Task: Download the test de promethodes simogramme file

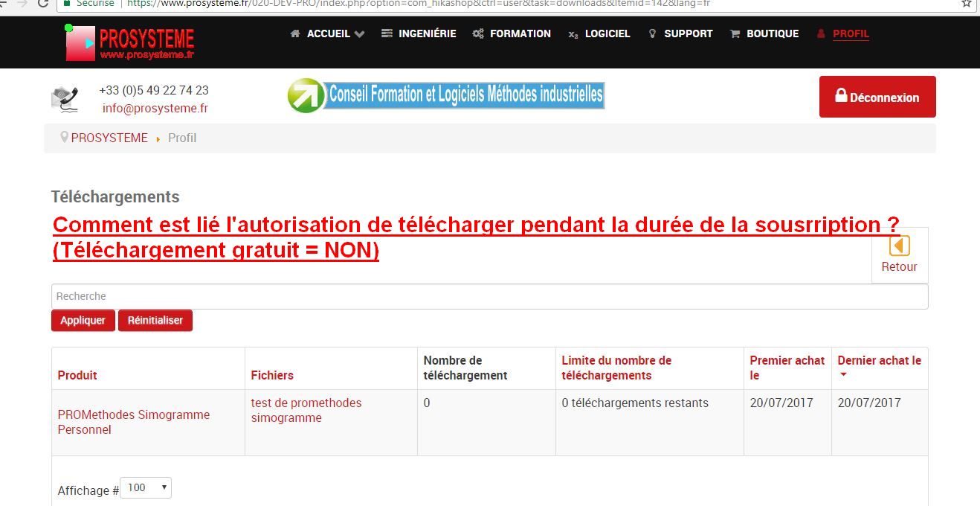Action: point(306,410)
